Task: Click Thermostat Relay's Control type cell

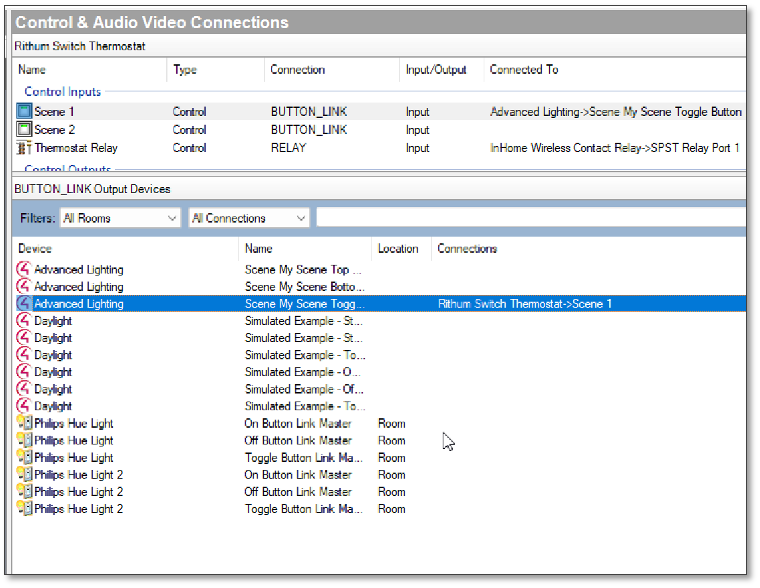Action: coord(190,148)
